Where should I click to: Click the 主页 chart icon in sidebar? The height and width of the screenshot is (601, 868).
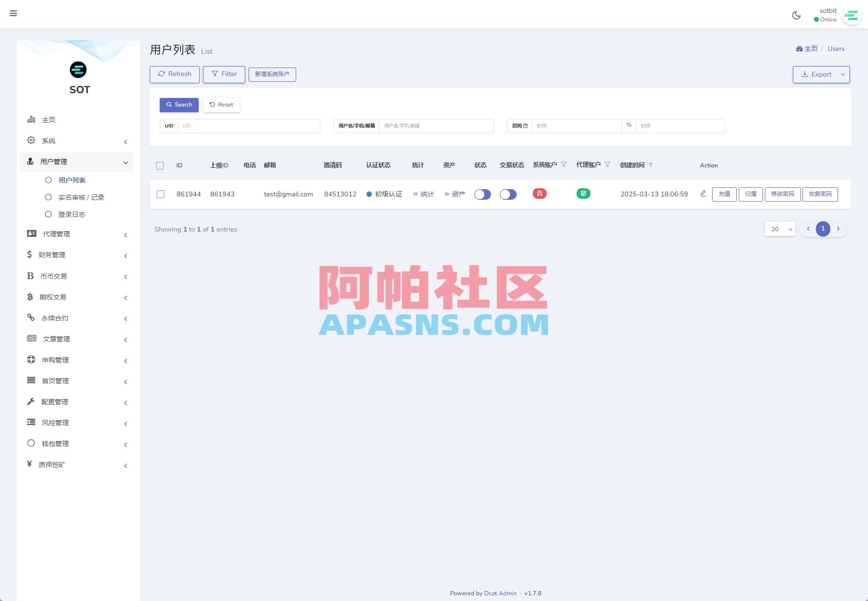pos(30,119)
